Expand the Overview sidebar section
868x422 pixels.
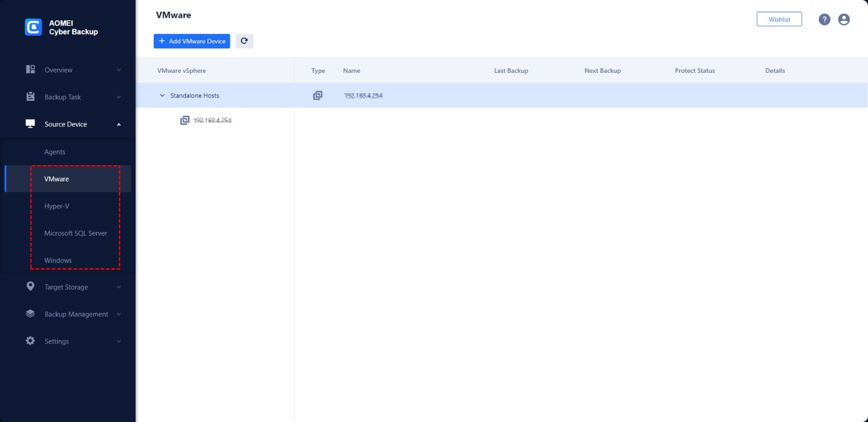119,70
